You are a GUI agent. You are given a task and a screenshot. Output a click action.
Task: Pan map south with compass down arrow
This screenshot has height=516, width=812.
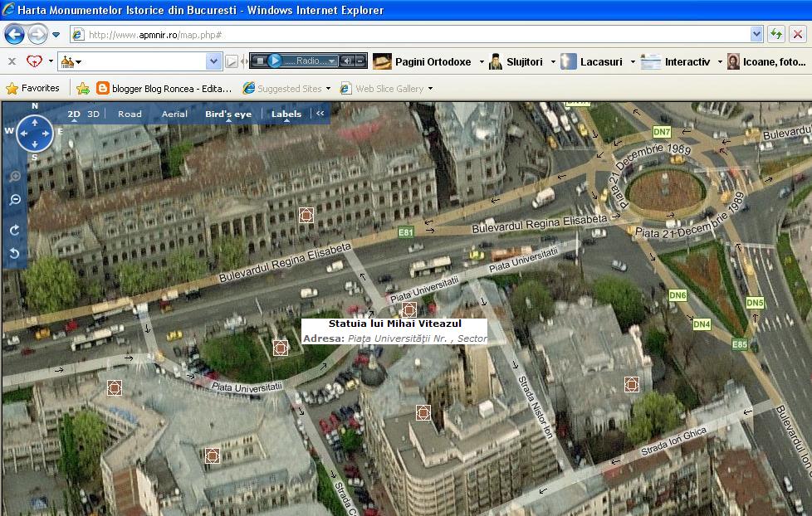point(35,144)
